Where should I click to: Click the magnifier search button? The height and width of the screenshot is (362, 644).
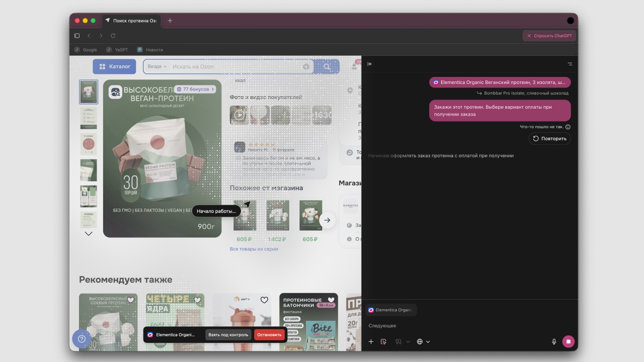click(x=327, y=66)
